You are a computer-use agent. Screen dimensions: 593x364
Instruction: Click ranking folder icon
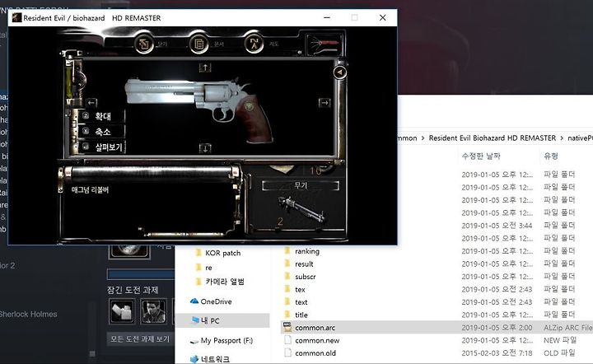[287, 251]
